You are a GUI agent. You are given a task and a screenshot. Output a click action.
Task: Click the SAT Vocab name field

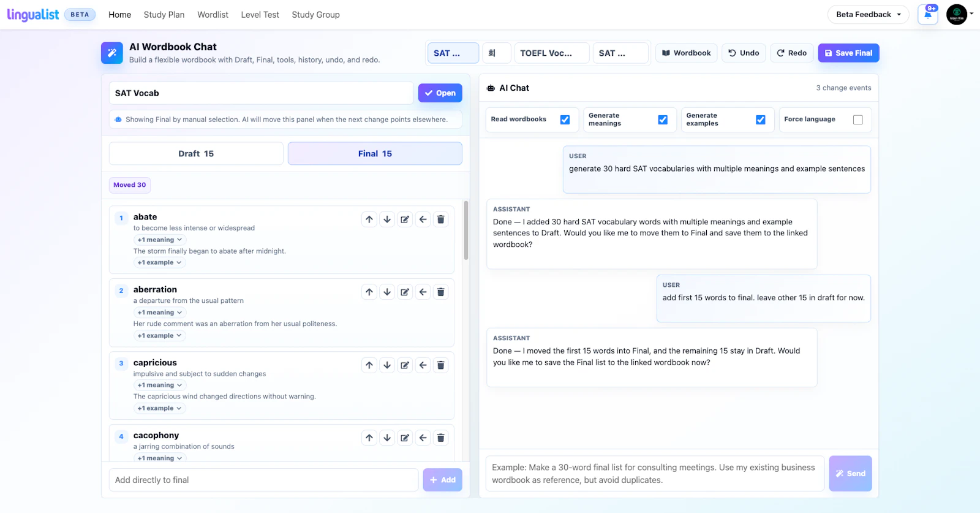click(262, 93)
